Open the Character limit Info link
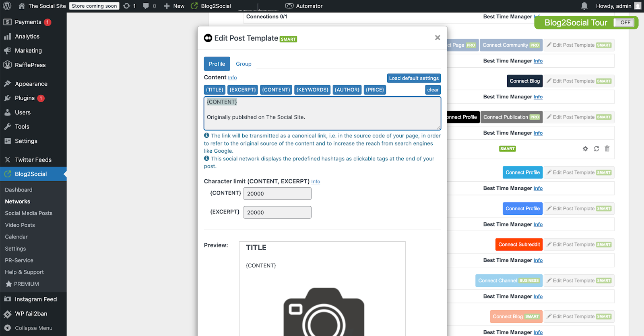Viewport: 644px width, 336px height. pos(316,182)
